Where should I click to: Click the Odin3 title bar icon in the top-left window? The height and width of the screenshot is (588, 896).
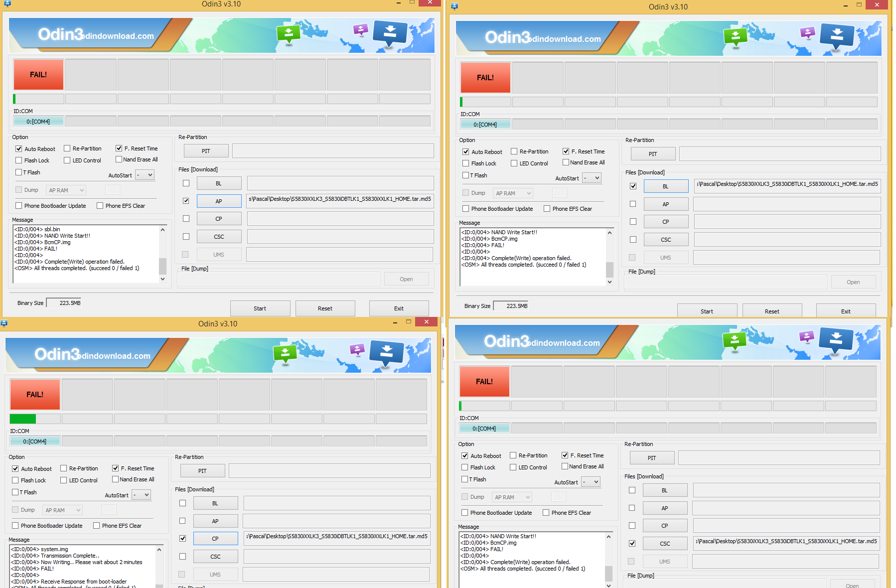7,3
